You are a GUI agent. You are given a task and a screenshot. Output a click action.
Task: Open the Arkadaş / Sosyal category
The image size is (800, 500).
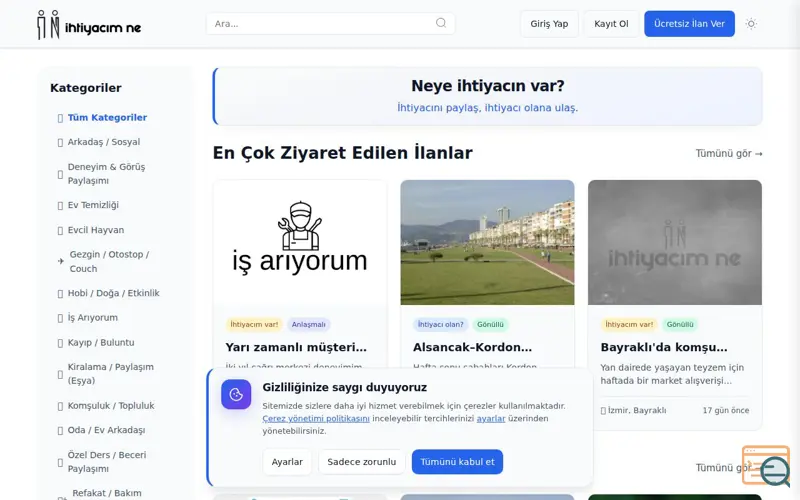(x=104, y=142)
